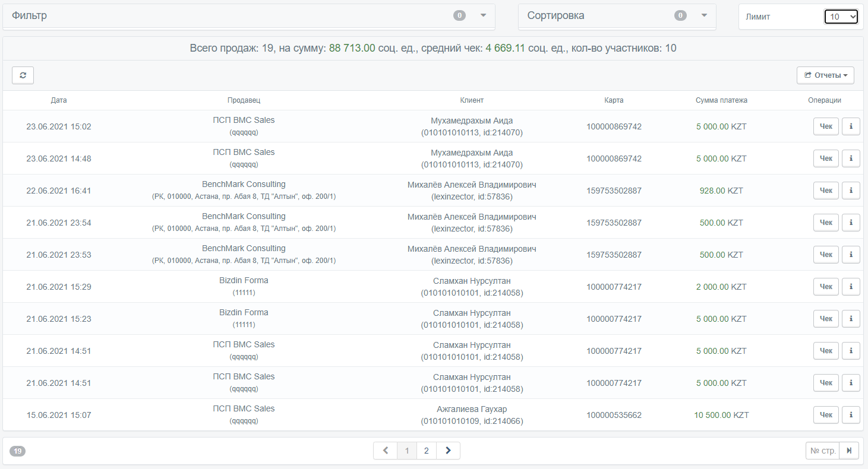Click the total records badge 19

[x=18, y=451]
